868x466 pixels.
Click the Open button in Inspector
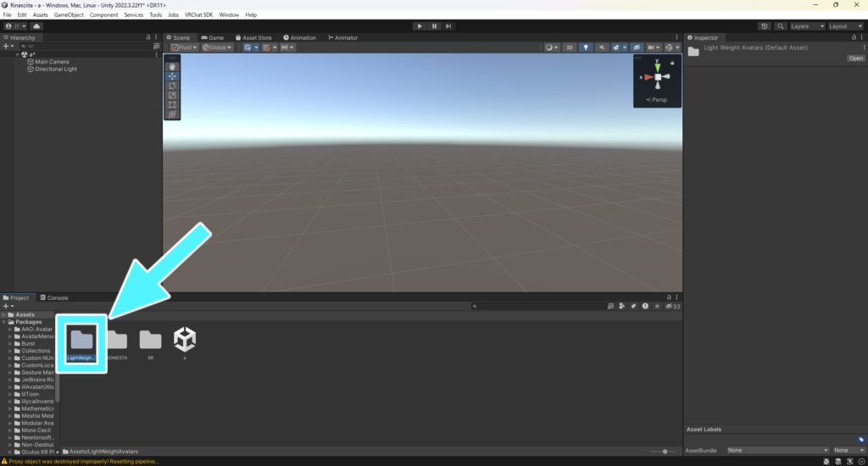[x=856, y=58]
